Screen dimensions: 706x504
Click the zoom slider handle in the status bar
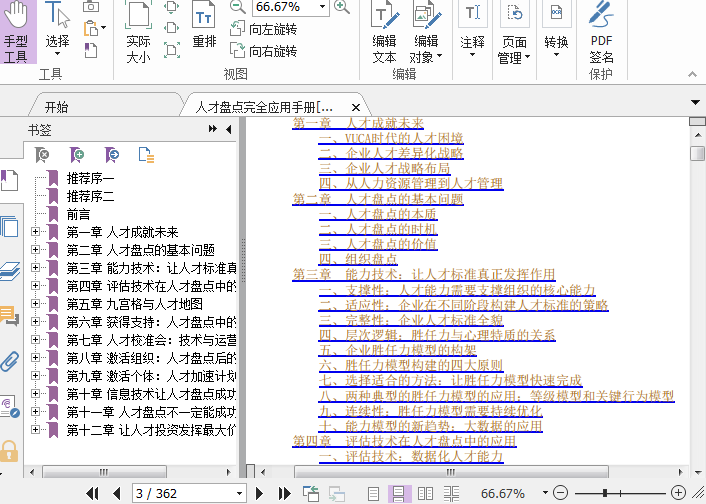pyautogui.click(x=605, y=494)
